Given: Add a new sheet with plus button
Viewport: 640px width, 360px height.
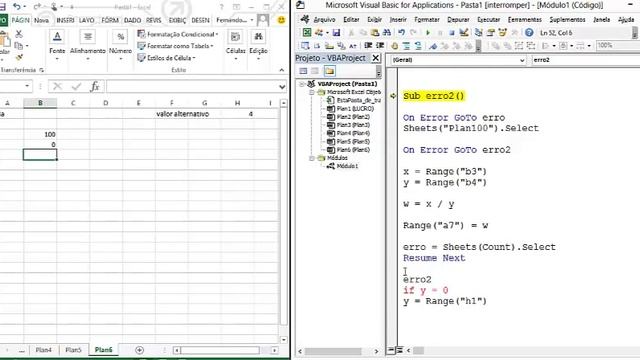Looking at the screenshot, I should (x=139, y=350).
